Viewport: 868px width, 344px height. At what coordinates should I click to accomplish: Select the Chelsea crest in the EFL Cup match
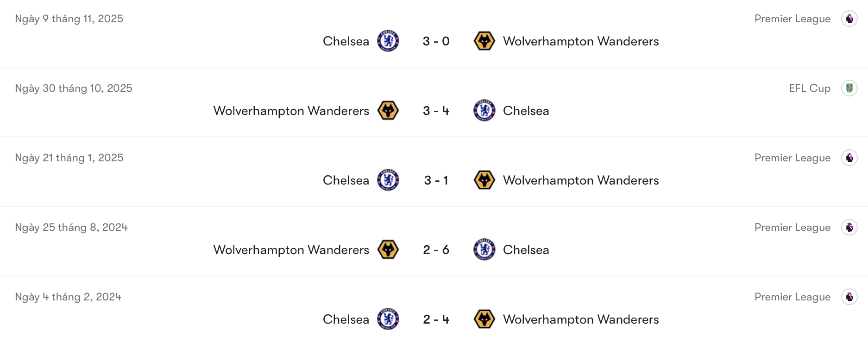(x=484, y=110)
